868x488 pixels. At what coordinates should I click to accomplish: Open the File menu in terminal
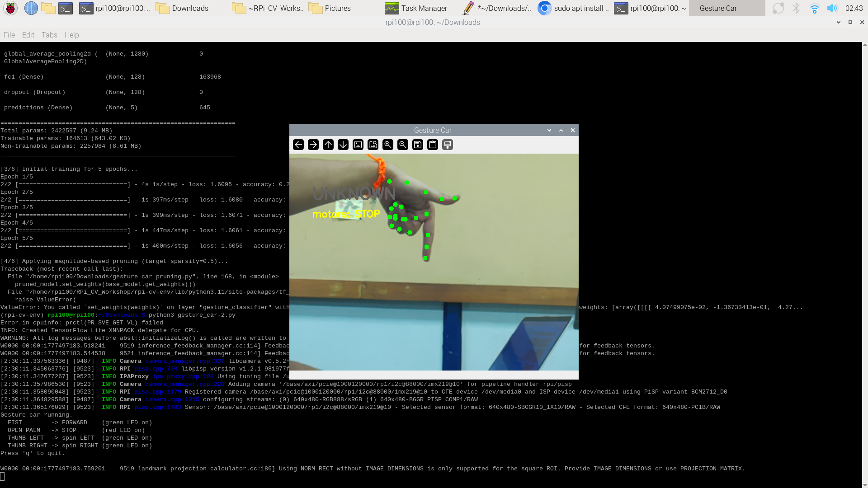[x=9, y=35]
